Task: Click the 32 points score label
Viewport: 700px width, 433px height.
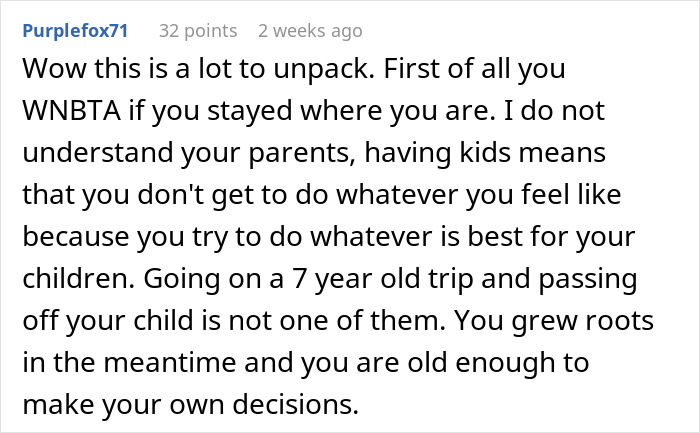Action: click(196, 30)
